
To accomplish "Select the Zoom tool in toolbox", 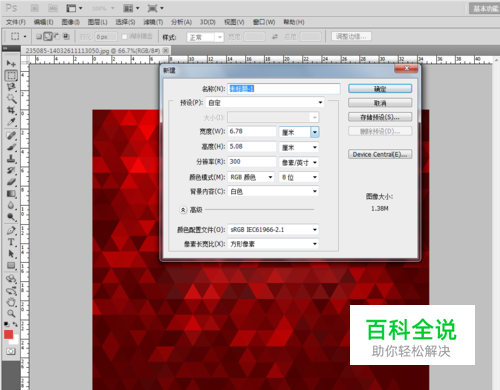I will [x=11, y=314].
